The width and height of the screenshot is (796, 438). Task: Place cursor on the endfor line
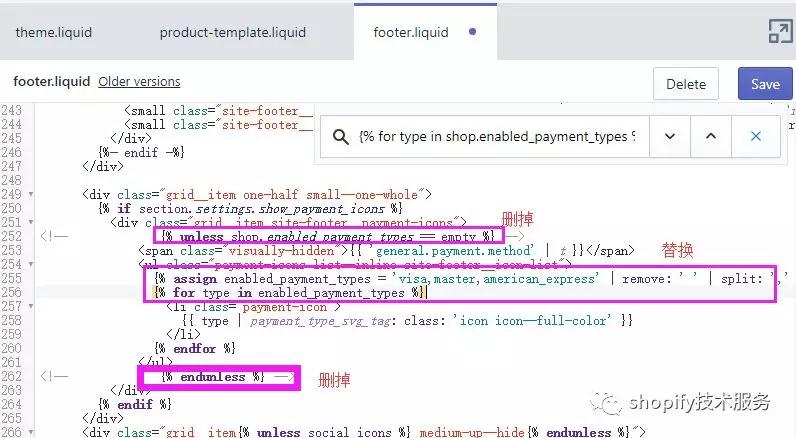point(194,349)
